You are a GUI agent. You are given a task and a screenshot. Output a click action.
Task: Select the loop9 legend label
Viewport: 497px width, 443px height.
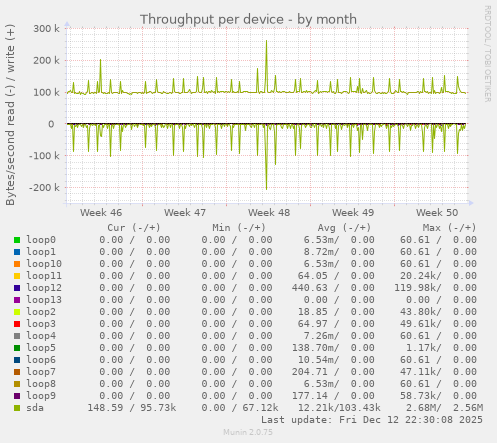tap(41, 396)
